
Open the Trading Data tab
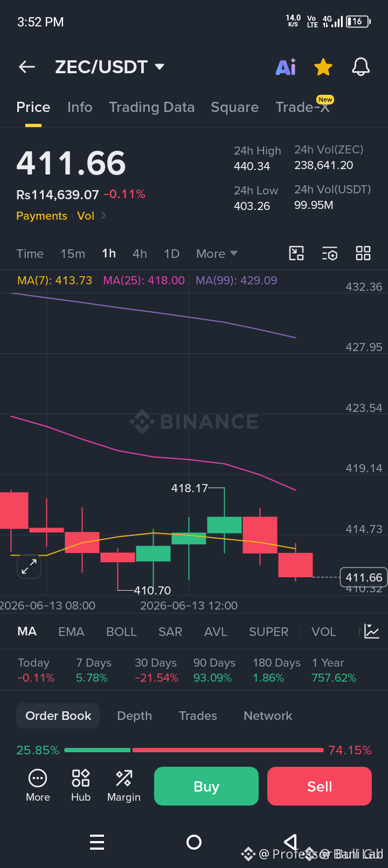[152, 107]
